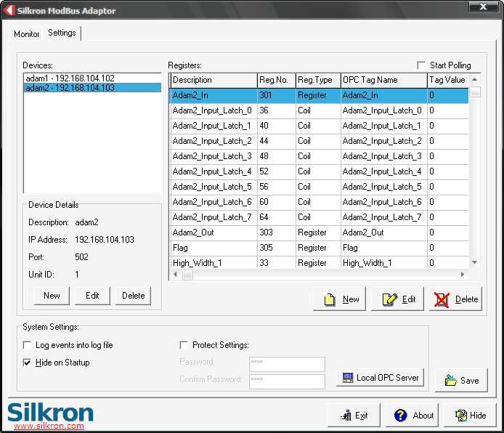Click register number 303 cell
Screen dimensions: 504x433
[277, 232]
